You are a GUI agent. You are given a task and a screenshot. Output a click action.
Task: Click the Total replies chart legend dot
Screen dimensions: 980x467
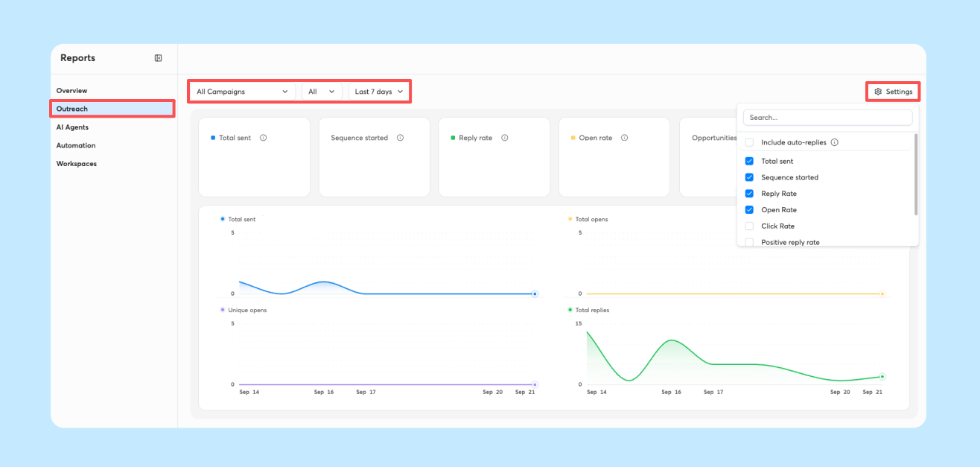coord(570,310)
